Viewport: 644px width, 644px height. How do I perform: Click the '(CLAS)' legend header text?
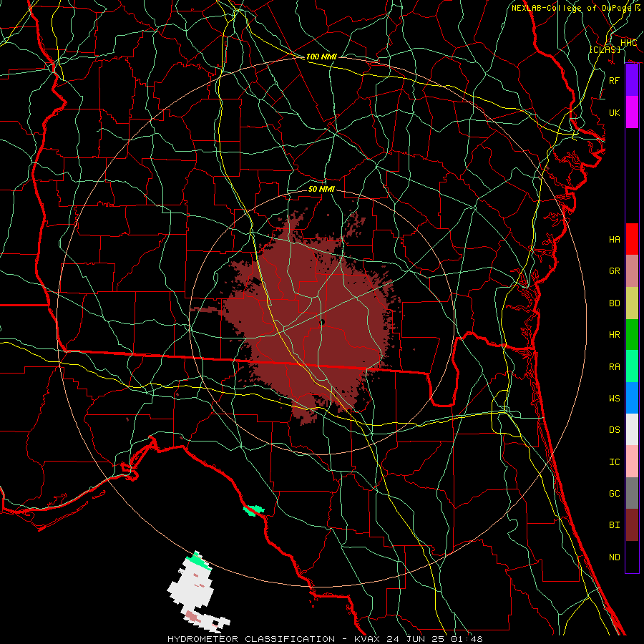[605, 49]
